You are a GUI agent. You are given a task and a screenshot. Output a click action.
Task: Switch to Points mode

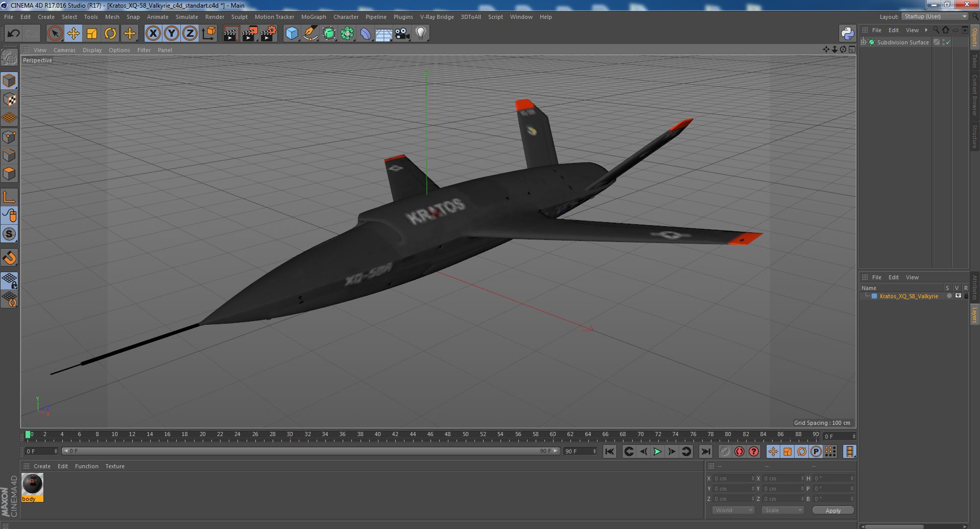[x=9, y=137]
